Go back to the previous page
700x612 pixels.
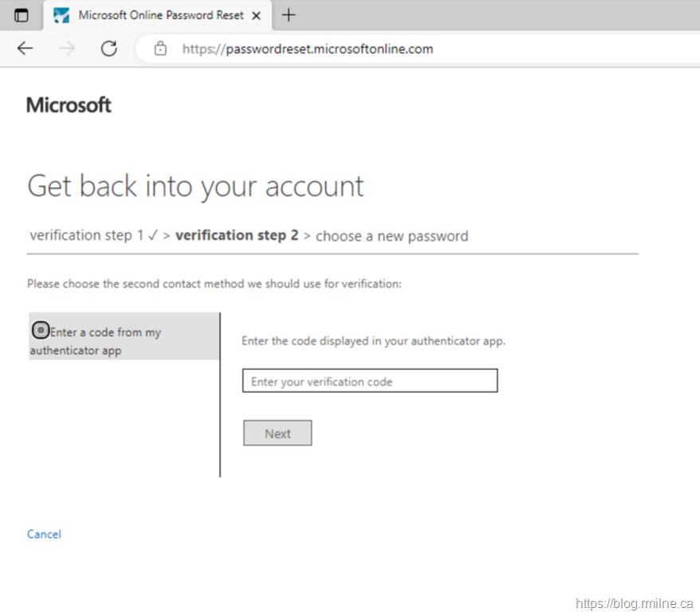click(26, 49)
